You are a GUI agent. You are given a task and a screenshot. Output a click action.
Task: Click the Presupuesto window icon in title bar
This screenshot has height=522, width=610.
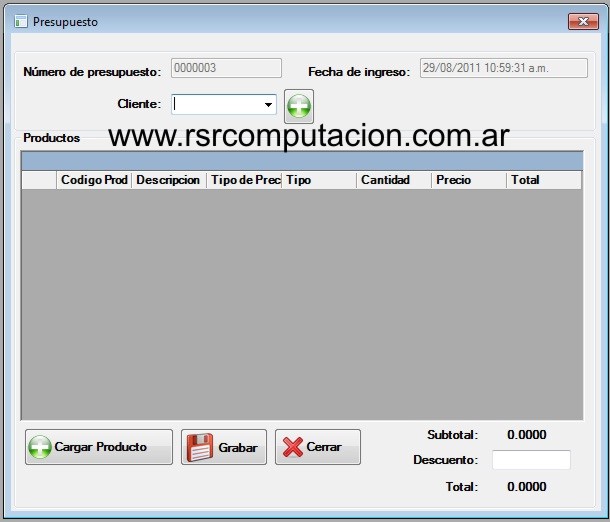coord(21,22)
